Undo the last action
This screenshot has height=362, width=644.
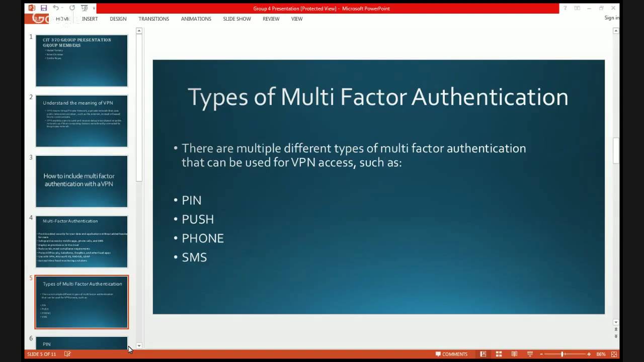coord(55,8)
